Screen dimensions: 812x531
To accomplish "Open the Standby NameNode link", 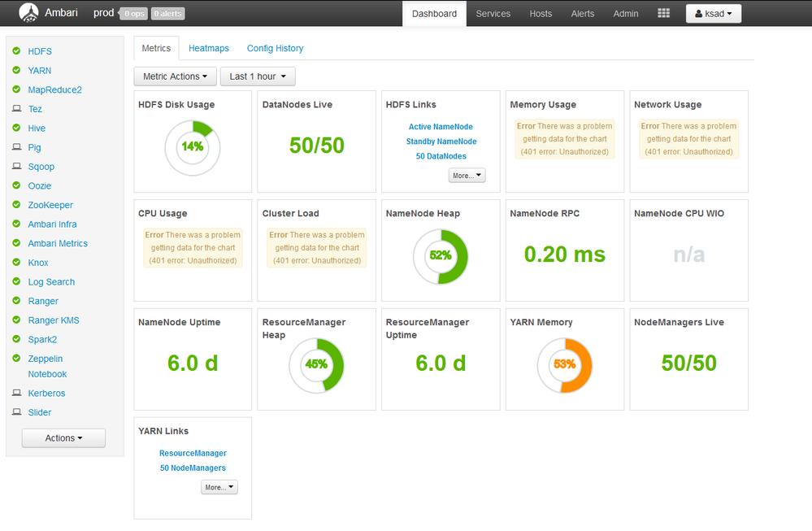I will (x=441, y=141).
